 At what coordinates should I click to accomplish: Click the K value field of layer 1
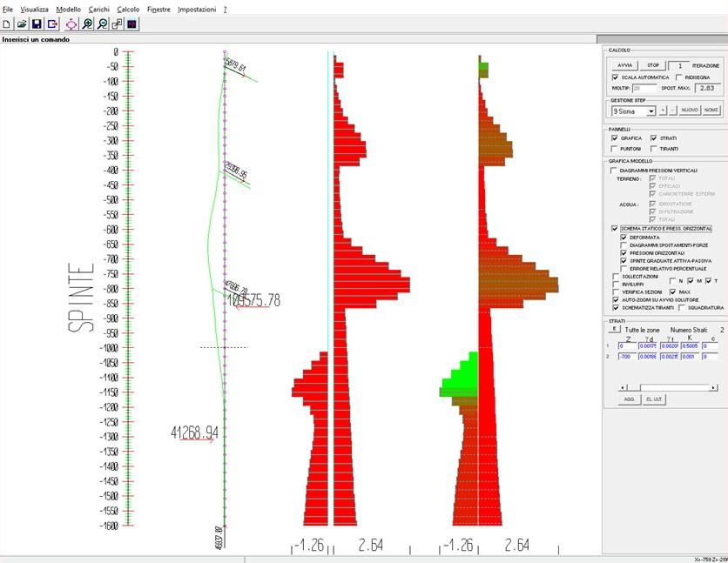(x=690, y=345)
